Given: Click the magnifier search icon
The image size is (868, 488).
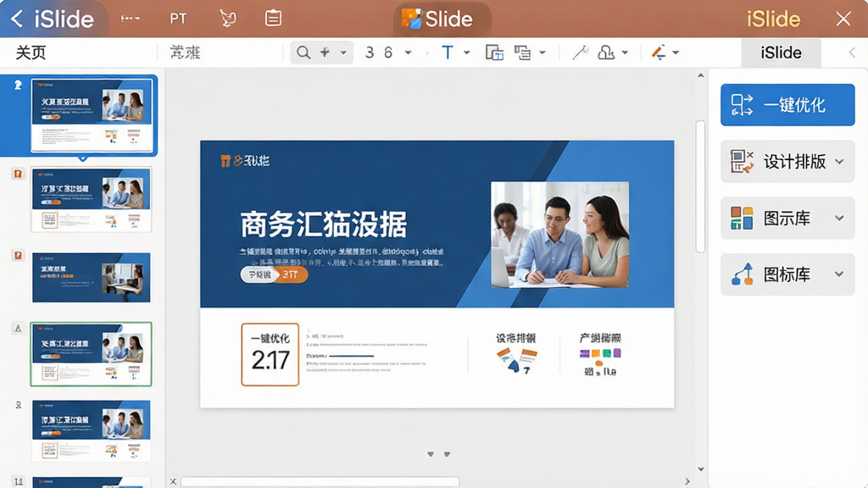Looking at the screenshot, I should pyautogui.click(x=303, y=53).
